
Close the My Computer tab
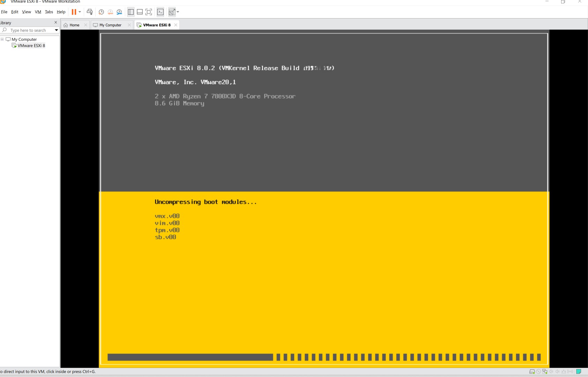tap(129, 25)
